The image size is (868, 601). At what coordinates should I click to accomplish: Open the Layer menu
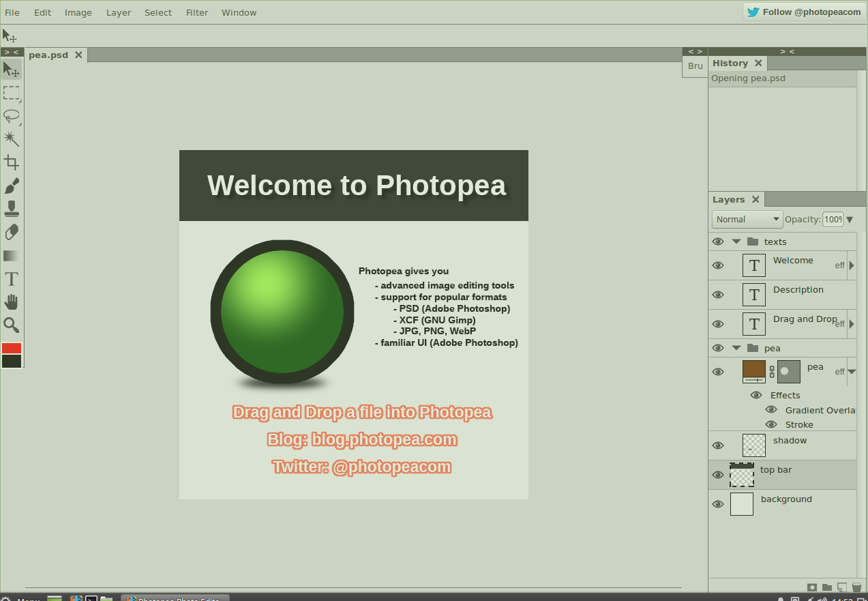(119, 12)
